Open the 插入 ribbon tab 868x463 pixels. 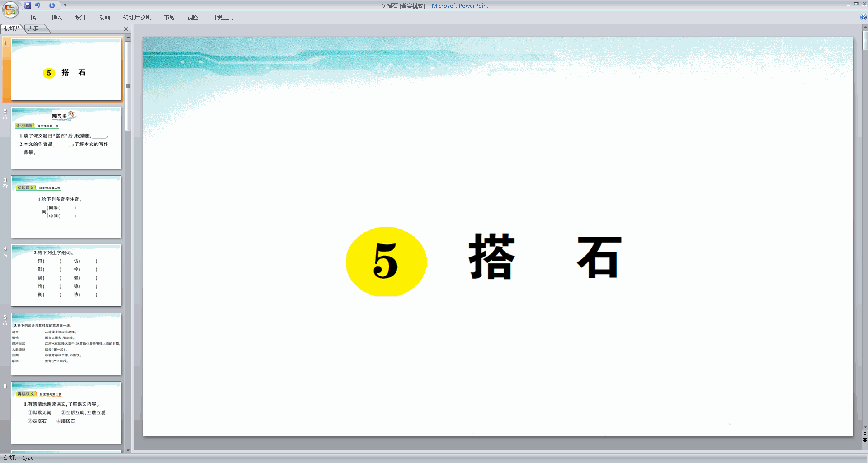tap(57, 17)
